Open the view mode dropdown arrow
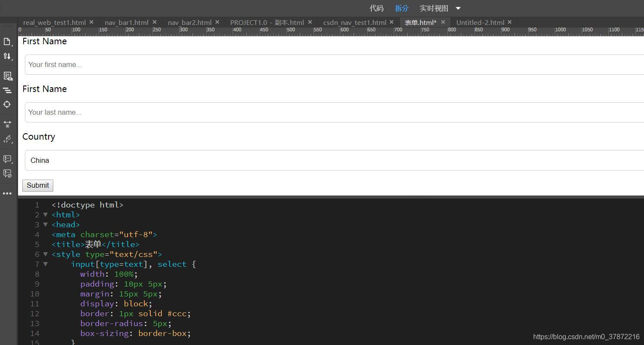This screenshot has height=345, width=644. click(458, 8)
